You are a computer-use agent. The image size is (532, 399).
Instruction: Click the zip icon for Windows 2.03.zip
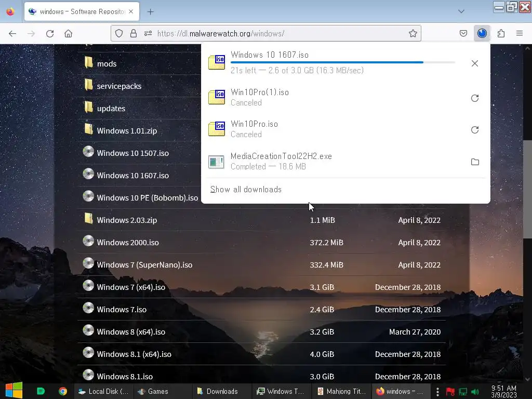click(88, 218)
